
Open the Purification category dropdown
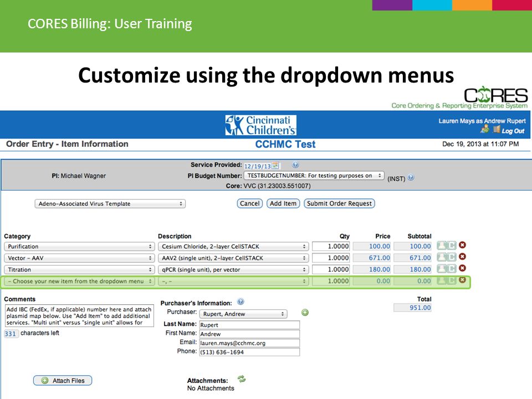79,247
